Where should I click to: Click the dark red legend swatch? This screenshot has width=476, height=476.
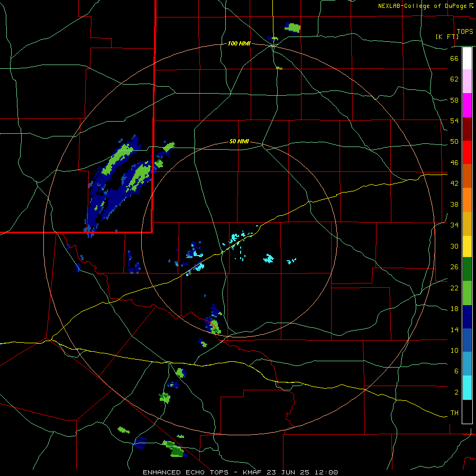tap(467, 129)
